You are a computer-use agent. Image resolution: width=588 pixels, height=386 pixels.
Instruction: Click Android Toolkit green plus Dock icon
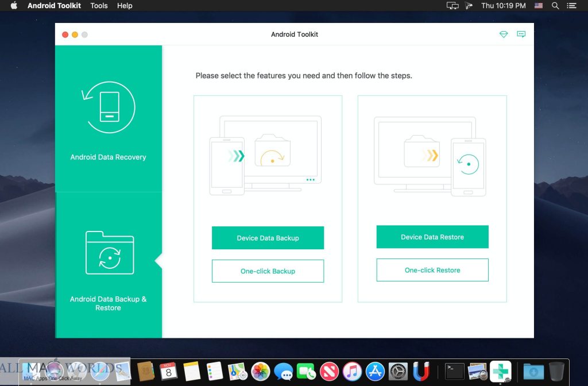tap(501, 372)
